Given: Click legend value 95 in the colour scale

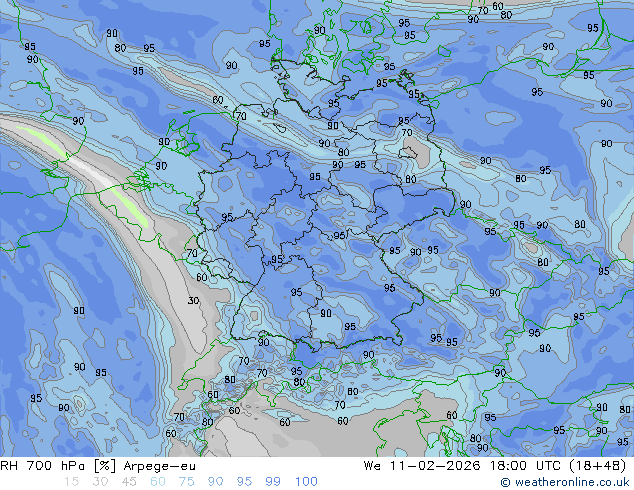Looking at the screenshot, I should coord(244,482).
